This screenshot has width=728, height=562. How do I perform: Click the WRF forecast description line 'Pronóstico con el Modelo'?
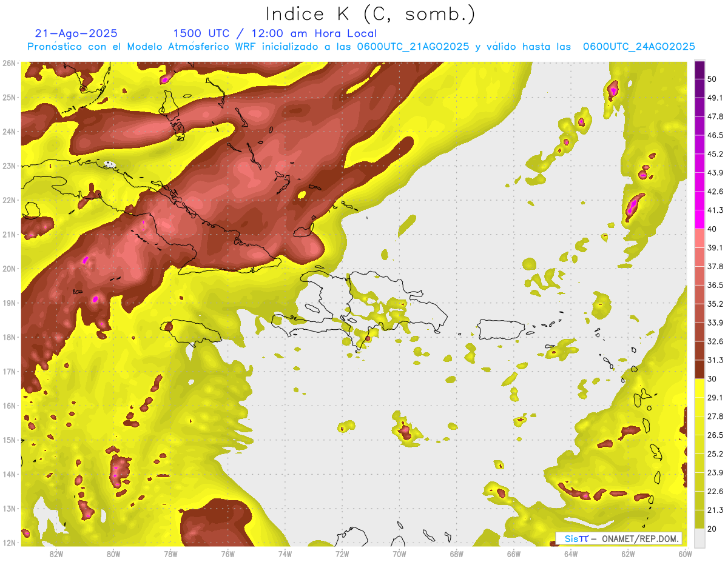(361, 47)
